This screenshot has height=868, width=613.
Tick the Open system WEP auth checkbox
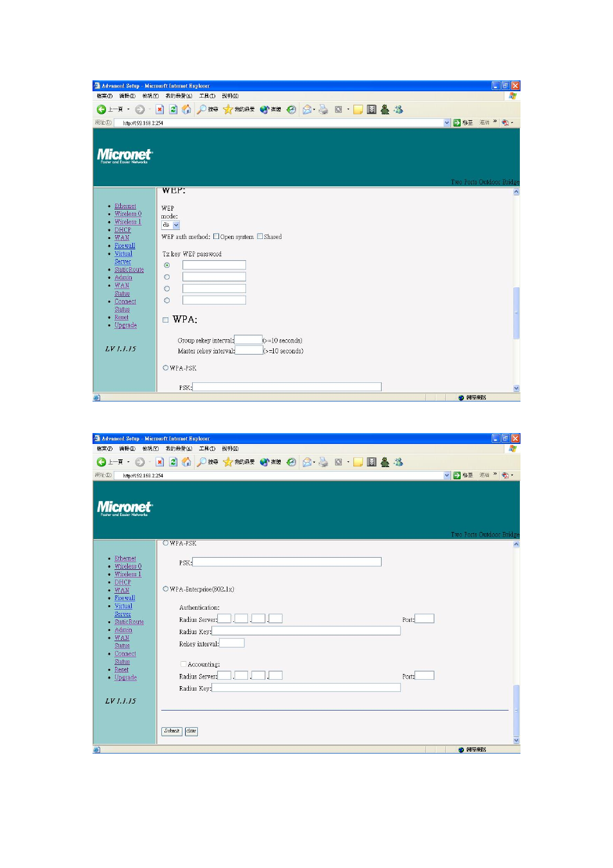217,236
